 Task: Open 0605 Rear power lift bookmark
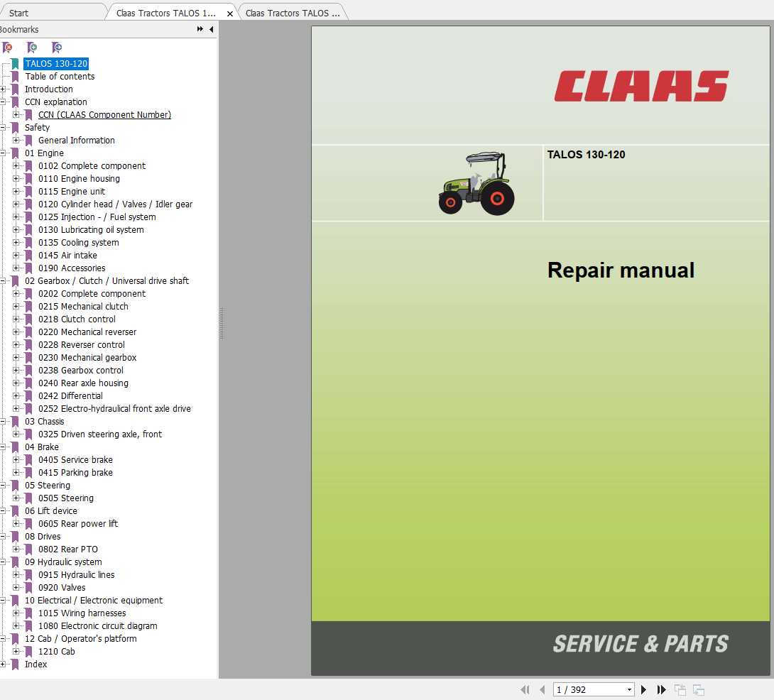(x=78, y=524)
